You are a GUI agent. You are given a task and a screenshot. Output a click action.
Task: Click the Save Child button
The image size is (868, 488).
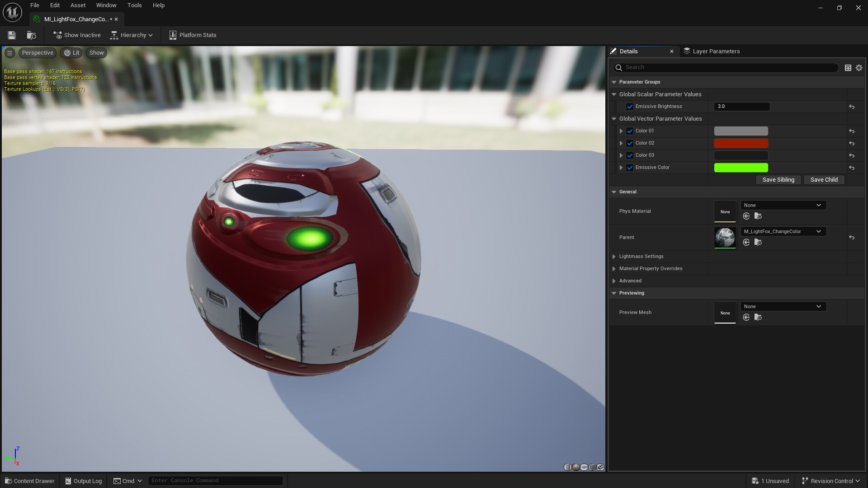(824, 179)
